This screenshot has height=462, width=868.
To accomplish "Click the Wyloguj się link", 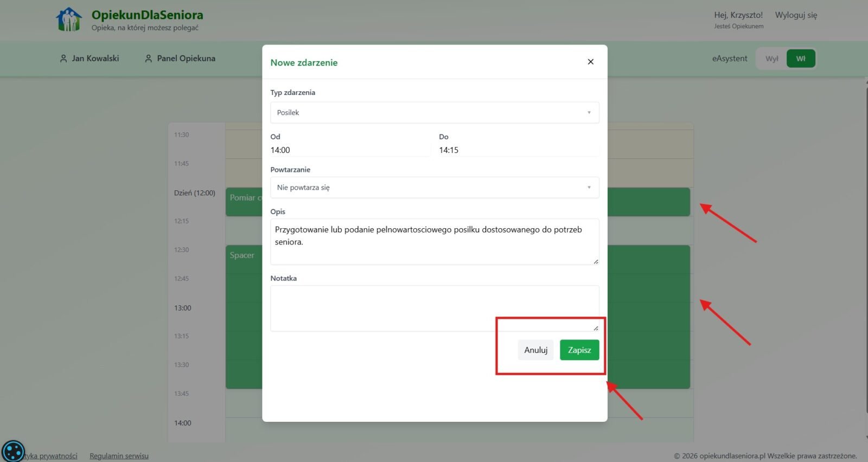I will 795,15.
